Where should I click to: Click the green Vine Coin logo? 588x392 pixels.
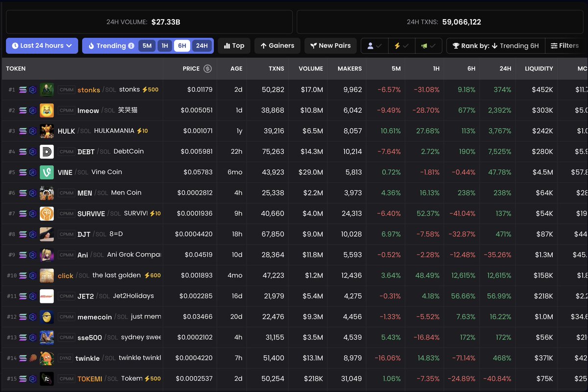47,172
